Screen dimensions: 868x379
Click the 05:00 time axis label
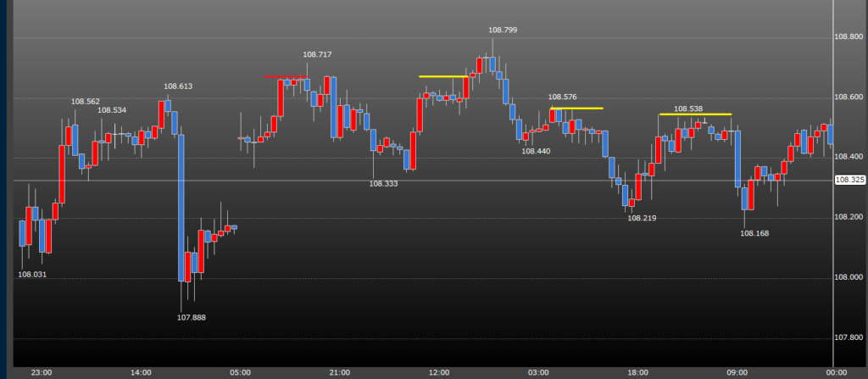tap(240, 372)
